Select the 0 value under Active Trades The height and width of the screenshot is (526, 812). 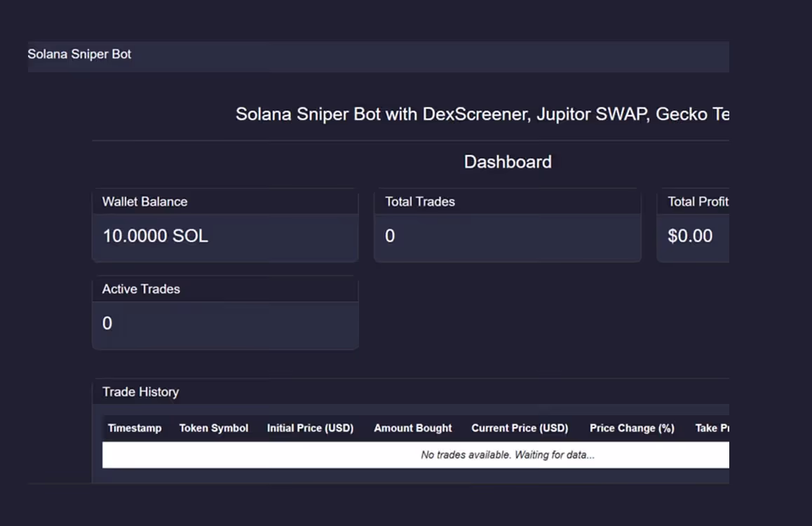[x=107, y=323]
